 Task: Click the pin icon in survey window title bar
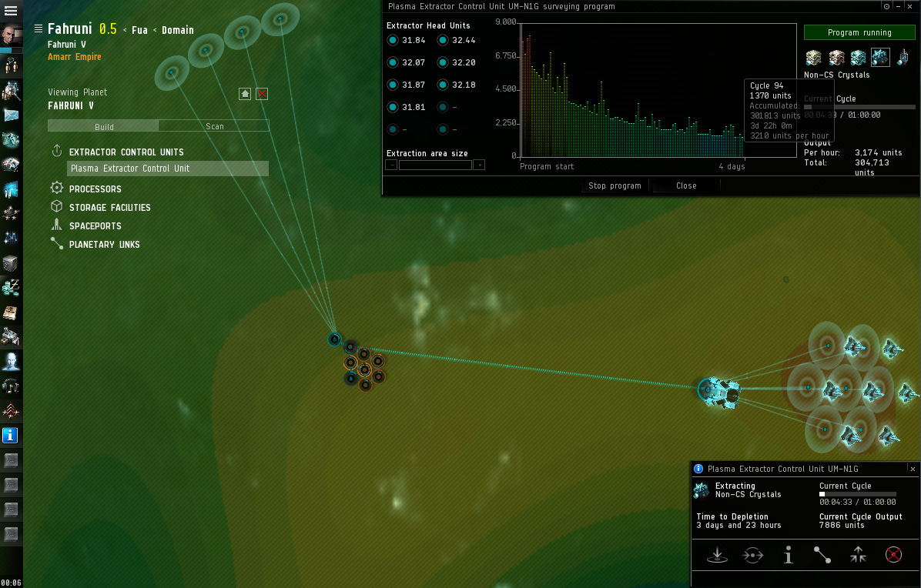886,6
